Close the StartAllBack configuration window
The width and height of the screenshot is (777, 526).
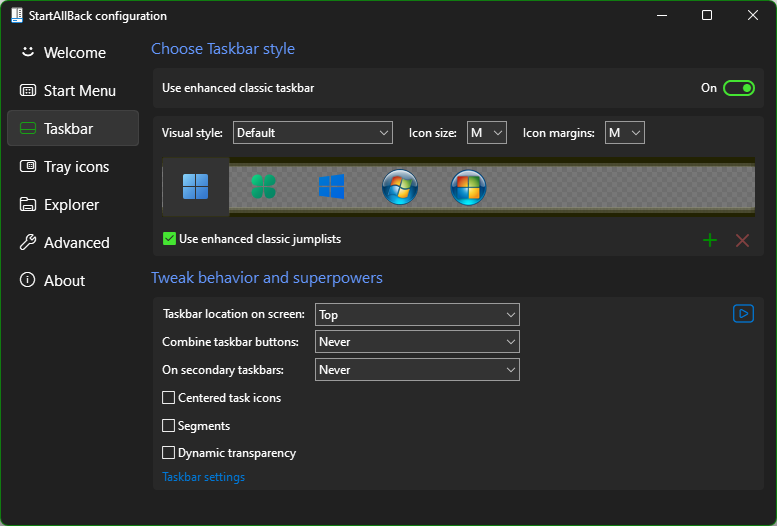point(753,15)
